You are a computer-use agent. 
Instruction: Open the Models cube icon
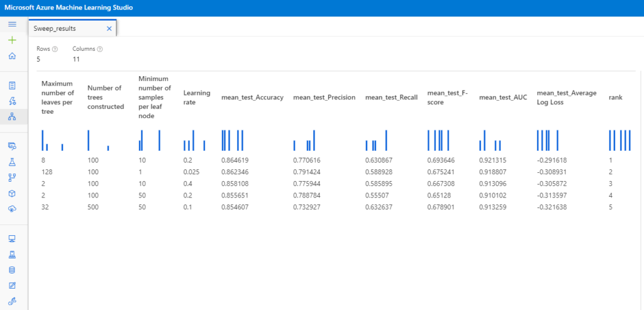pyautogui.click(x=13, y=193)
